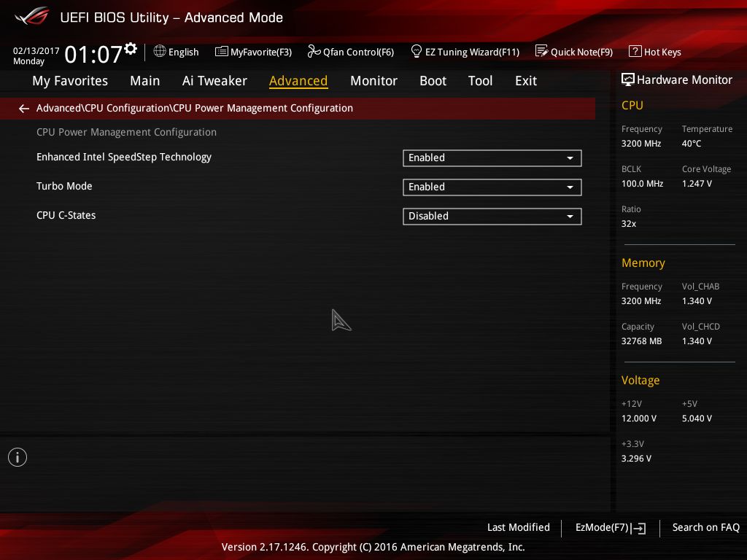Viewport: 747px width, 560px height.
Task: Switch to My Favorites tab
Action: pos(70,81)
